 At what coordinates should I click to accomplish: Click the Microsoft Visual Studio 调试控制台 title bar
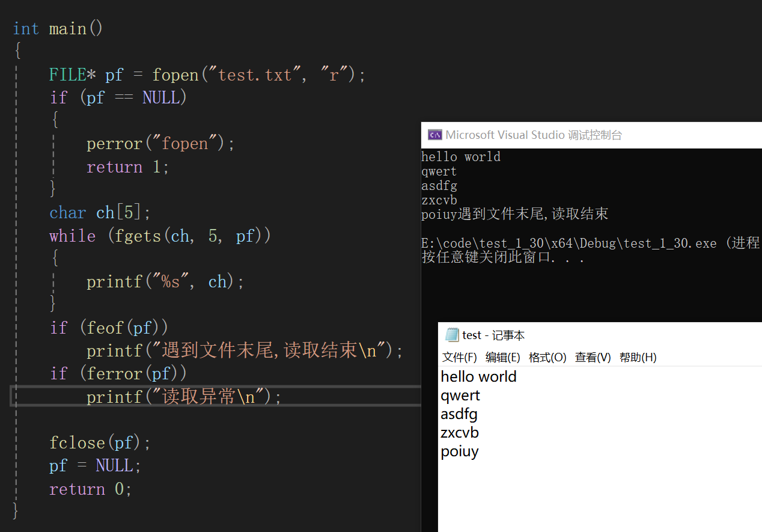click(x=591, y=135)
